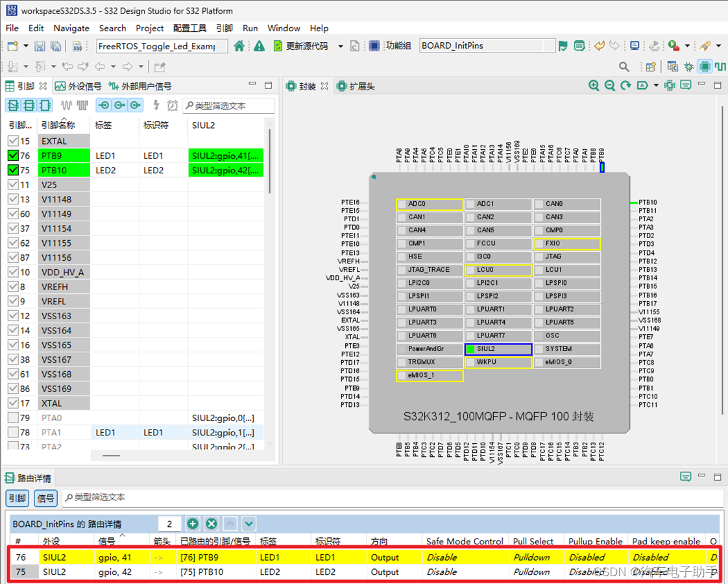Open the package label view dropdown arrow
The image size is (728, 584).
tap(656, 86)
